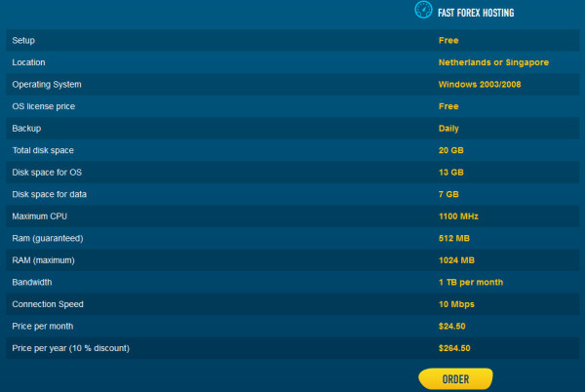Click the '1100 MHz' value
585x392 pixels.
(x=458, y=216)
